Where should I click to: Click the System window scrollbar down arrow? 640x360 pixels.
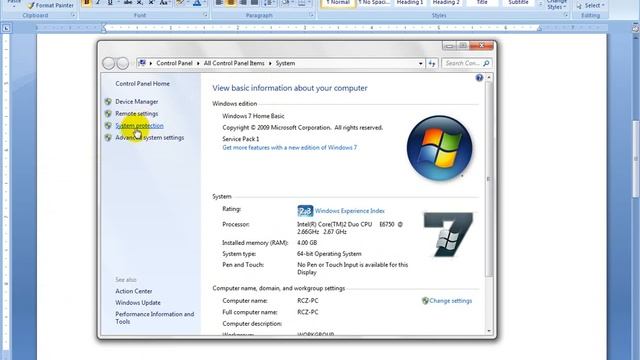(489, 331)
